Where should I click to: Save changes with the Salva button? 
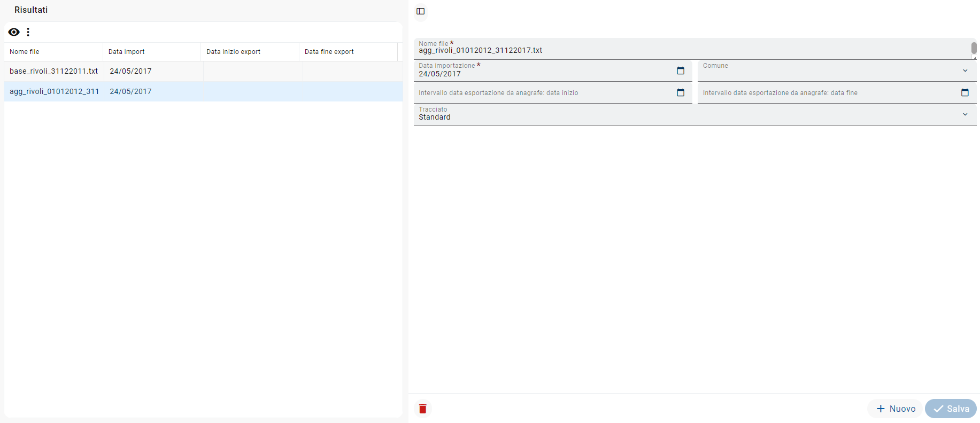coord(951,409)
